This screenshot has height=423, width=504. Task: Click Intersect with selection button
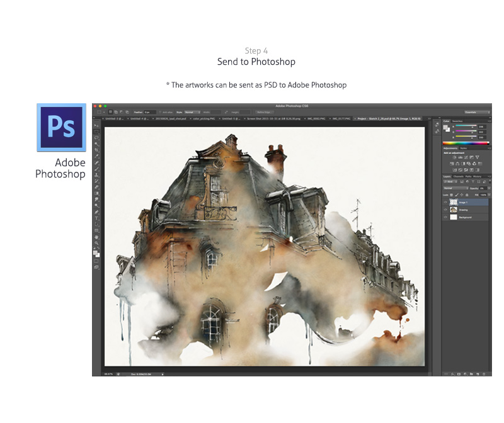coord(127,112)
